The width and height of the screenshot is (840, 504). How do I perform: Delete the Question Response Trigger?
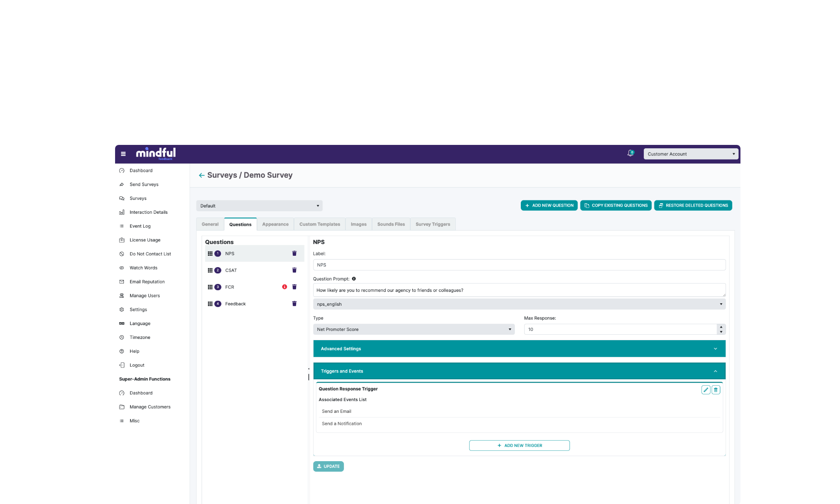point(716,390)
